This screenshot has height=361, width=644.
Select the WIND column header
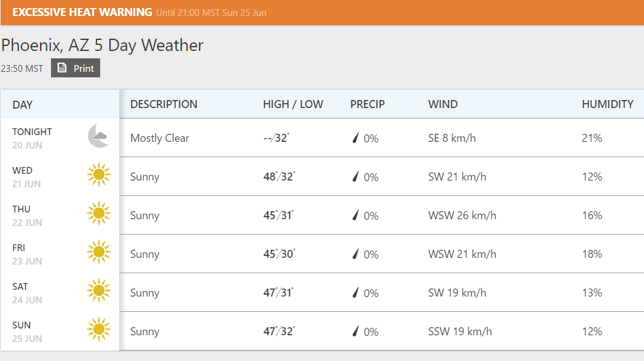click(x=442, y=104)
